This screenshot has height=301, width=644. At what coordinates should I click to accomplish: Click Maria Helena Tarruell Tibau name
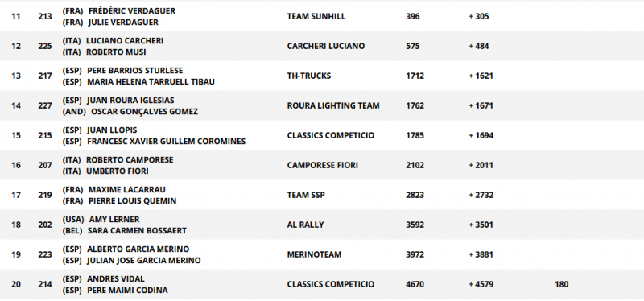point(151,82)
